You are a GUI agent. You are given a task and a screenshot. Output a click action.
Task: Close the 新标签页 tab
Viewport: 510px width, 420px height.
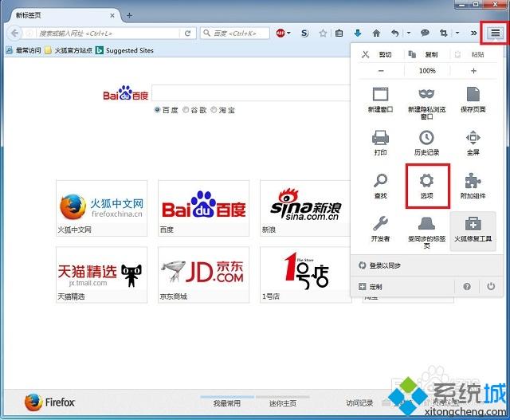point(112,15)
